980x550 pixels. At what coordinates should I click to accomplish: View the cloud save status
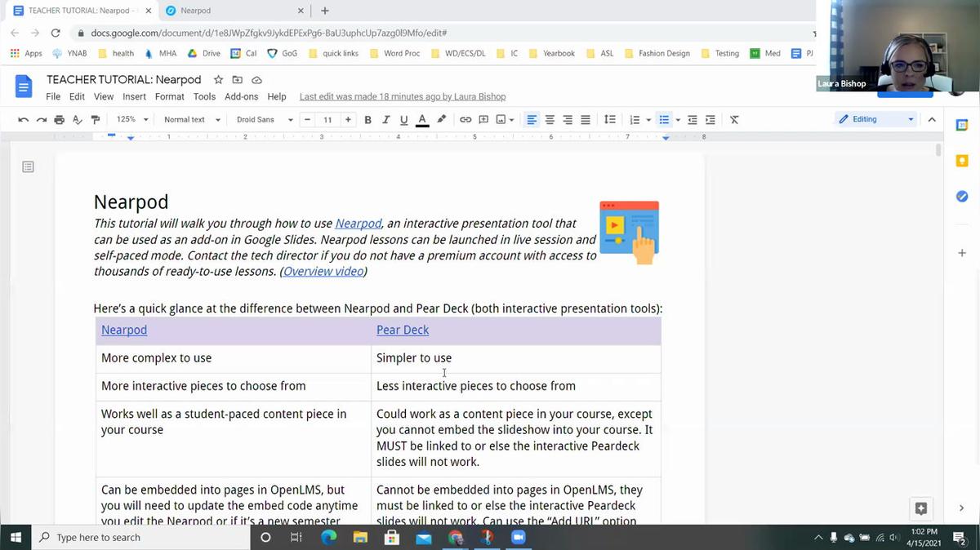coord(256,80)
